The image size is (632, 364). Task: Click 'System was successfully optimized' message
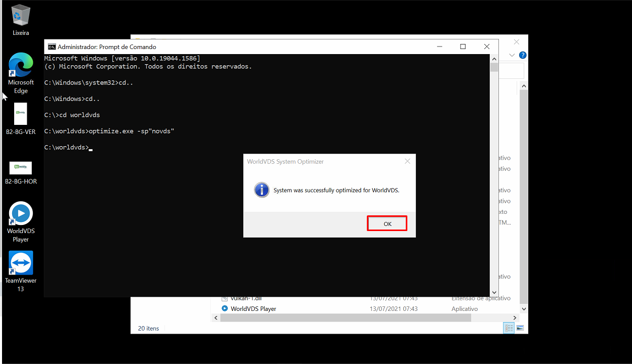pos(336,191)
